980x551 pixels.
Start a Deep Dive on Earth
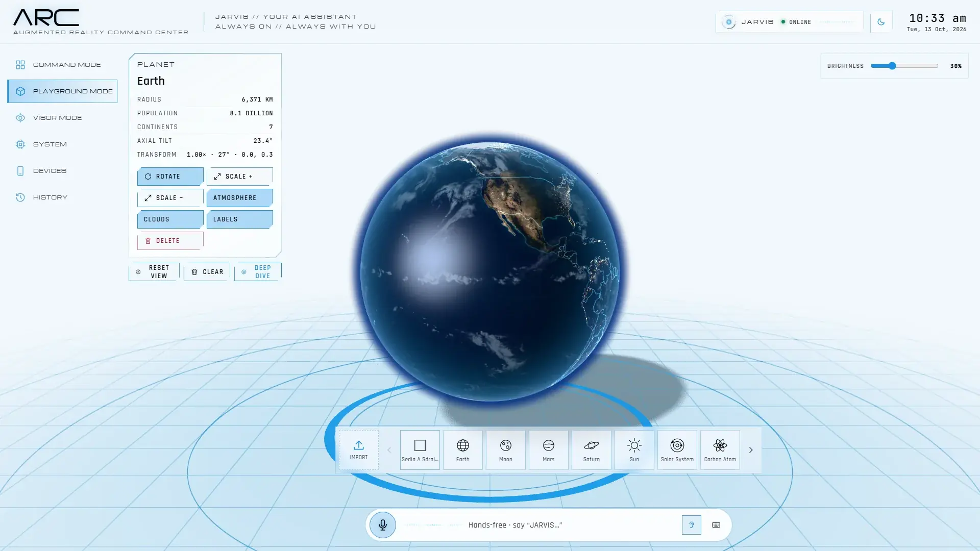click(x=258, y=271)
